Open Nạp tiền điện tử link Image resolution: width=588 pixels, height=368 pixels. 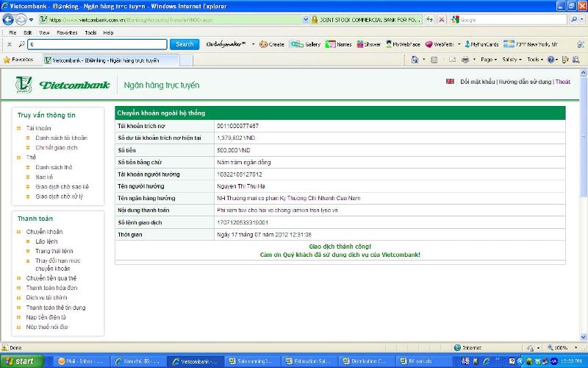pos(46,317)
